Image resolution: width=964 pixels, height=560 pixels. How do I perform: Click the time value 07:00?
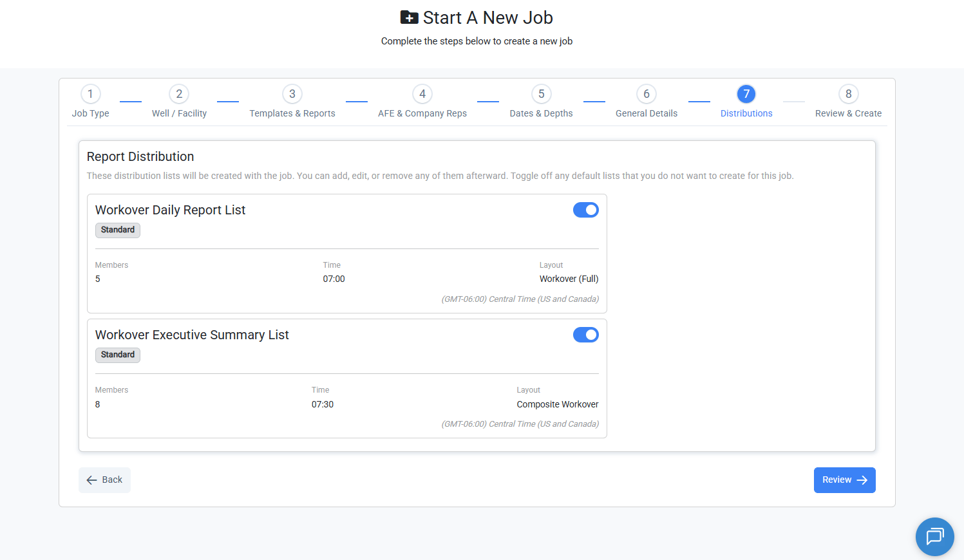[x=334, y=279]
